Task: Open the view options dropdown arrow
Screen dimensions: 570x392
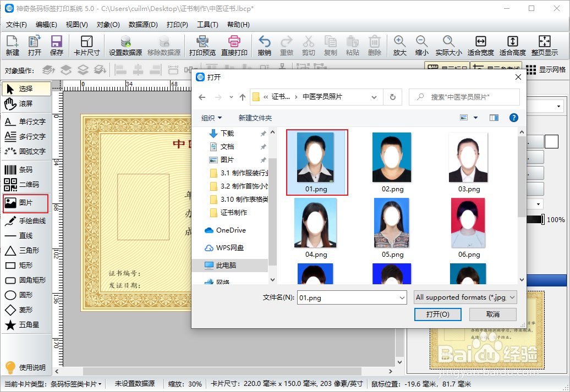Action: pyautogui.click(x=475, y=118)
